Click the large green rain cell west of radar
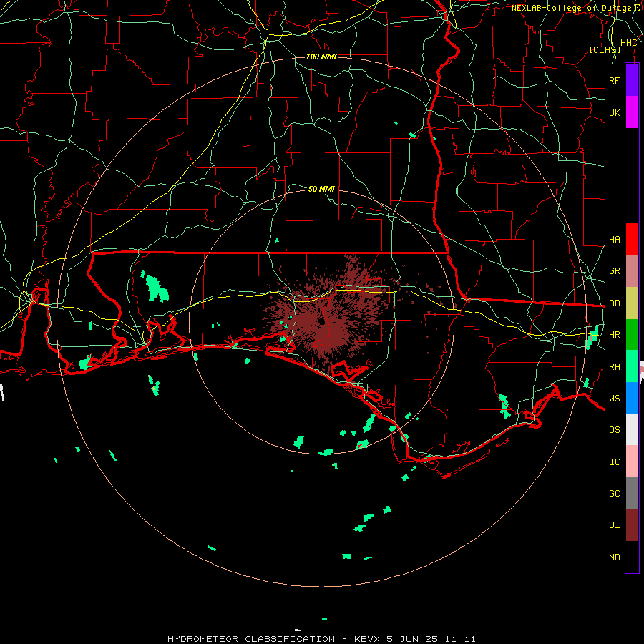This screenshot has height=644, width=644. click(157, 289)
